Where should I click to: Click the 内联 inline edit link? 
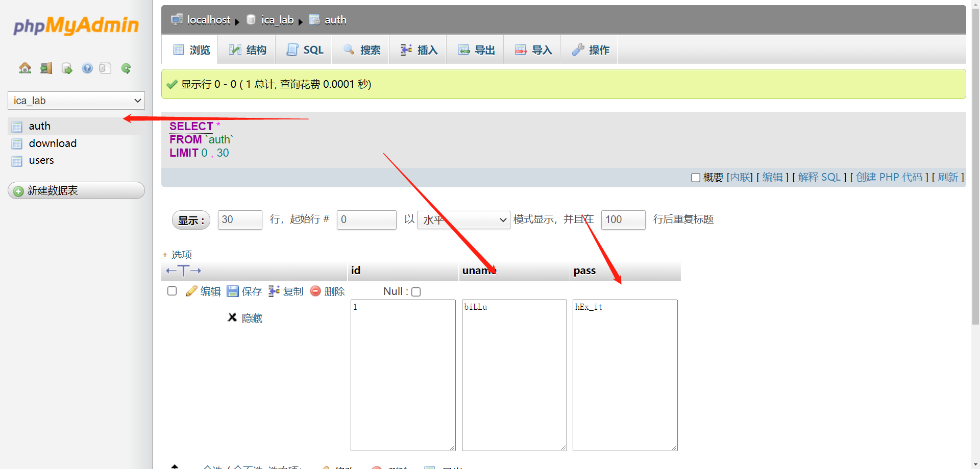(x=740, y=177)
